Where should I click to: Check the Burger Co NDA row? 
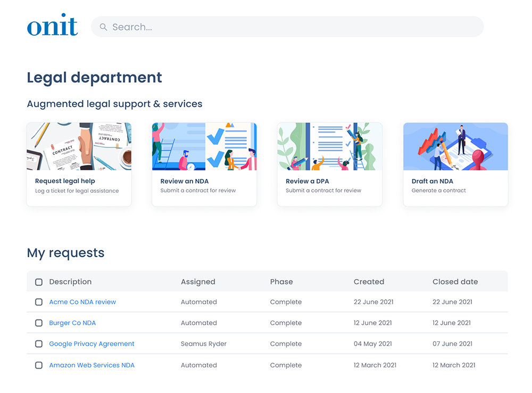pos(39,323)
